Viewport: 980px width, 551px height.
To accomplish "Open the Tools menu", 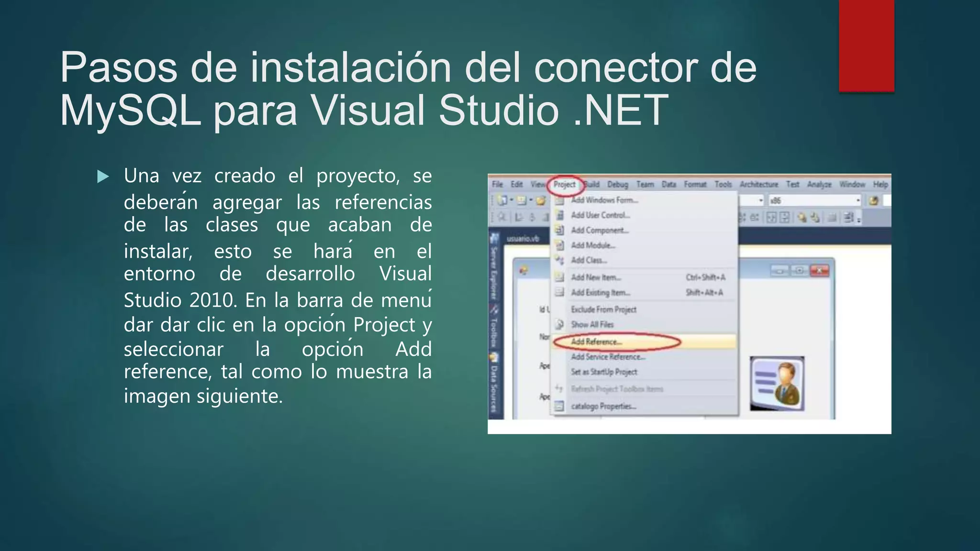I will pos(724,184).
